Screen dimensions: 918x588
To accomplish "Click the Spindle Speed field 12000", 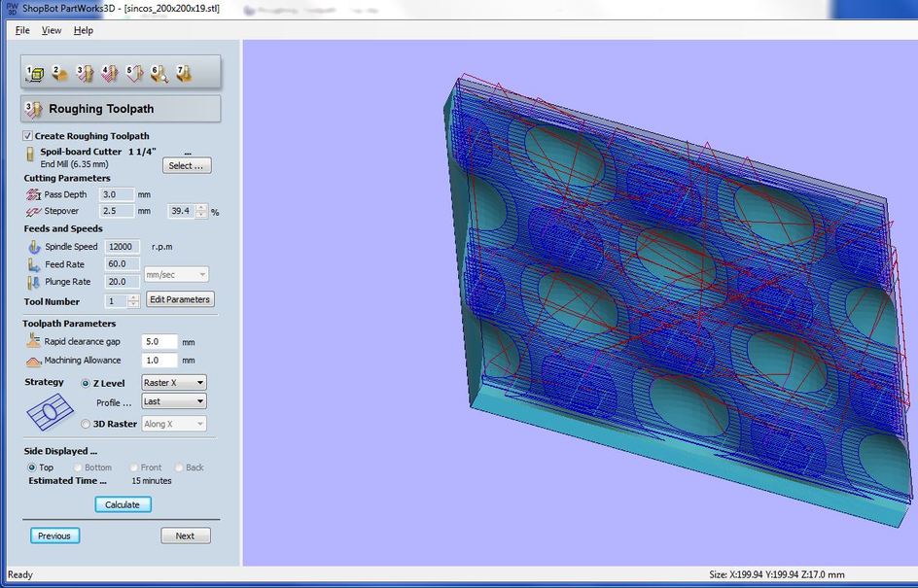I will [x=122, y=246].
